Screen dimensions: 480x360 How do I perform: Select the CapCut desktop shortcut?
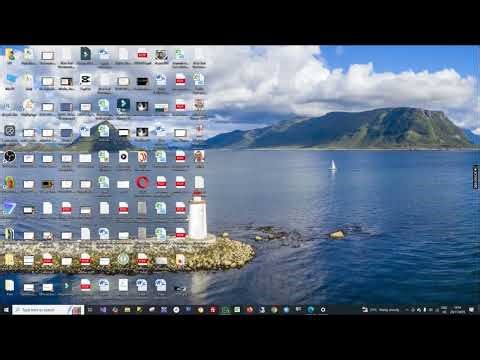(x=85, y=80)
